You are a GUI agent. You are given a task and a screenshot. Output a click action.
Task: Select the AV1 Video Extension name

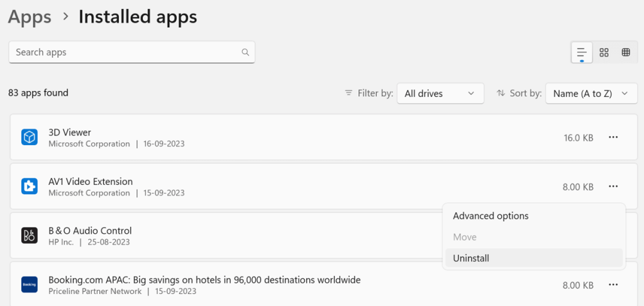tap(91, 182)
